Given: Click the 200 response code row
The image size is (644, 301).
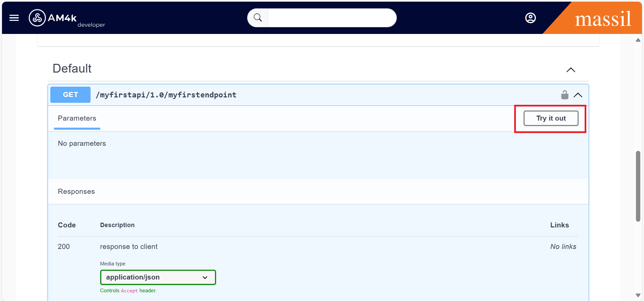Looking at the screenshot, I should [64, 247].
